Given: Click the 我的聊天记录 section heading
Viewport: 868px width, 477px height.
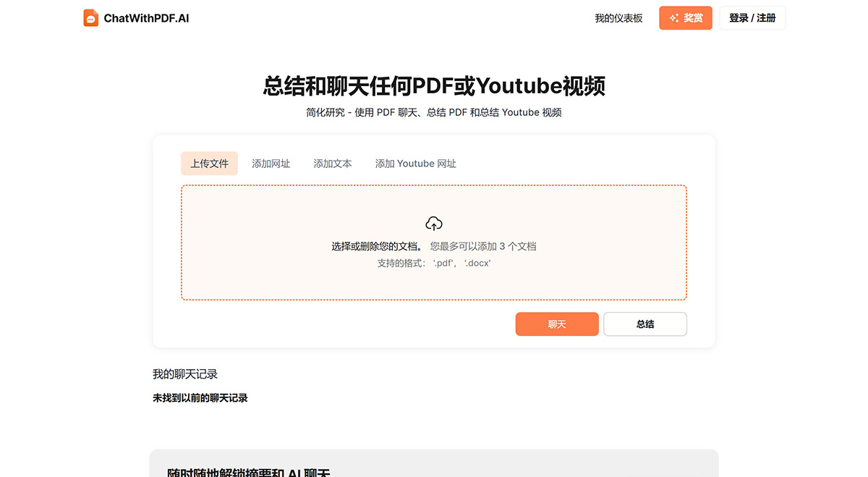Looking at the screenshot, I should (x=185, y=373).
